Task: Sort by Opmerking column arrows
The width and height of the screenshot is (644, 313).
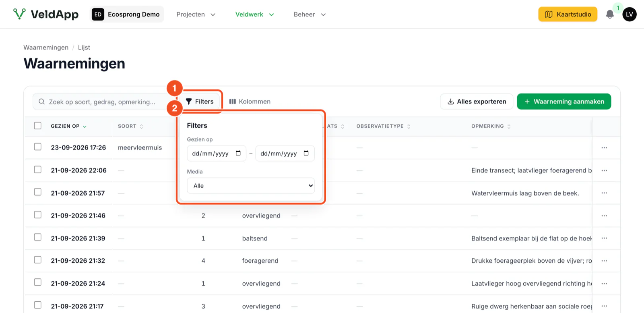Action: 509,126
